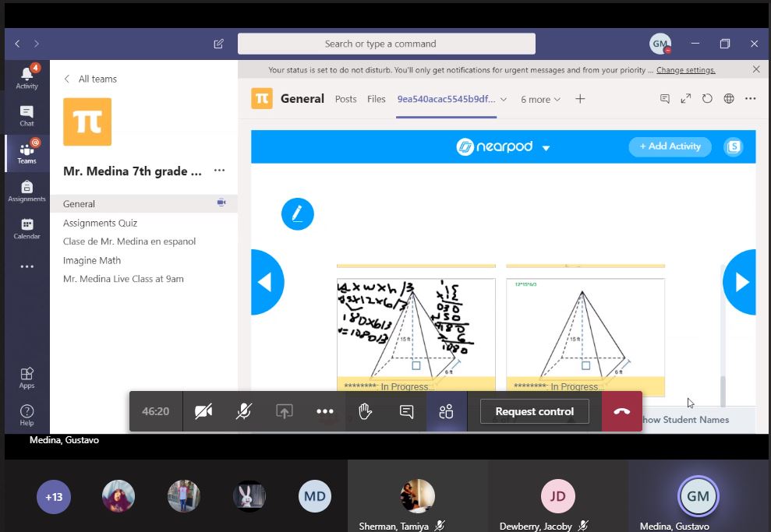
Task: Click the search command box
Action: (x=387, y=44)
